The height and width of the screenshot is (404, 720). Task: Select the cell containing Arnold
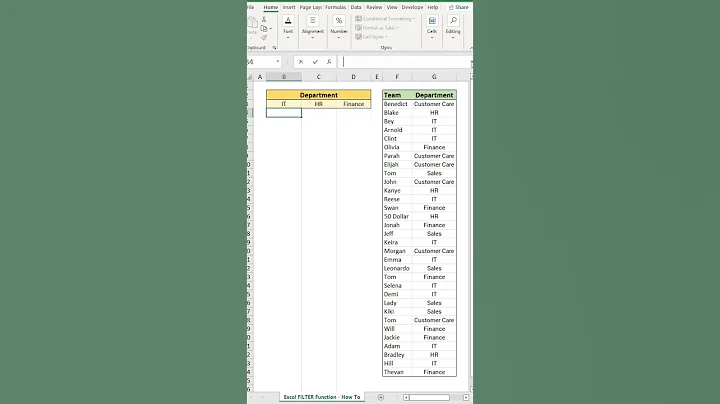coord(397,130)
